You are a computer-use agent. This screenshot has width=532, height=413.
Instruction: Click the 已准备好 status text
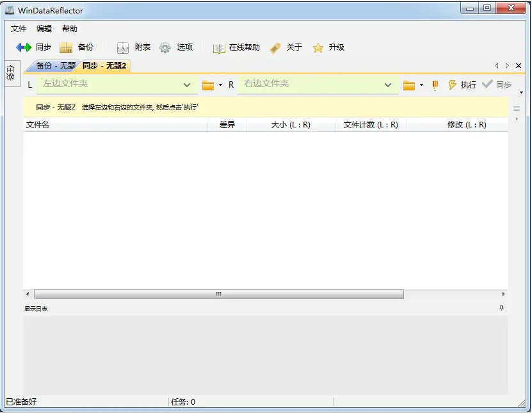click(21, 402)
